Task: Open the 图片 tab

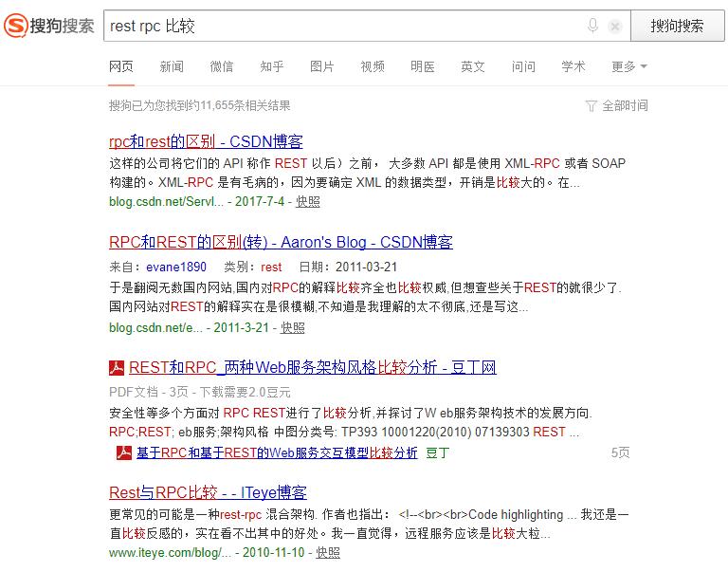Action: point(321,67)
